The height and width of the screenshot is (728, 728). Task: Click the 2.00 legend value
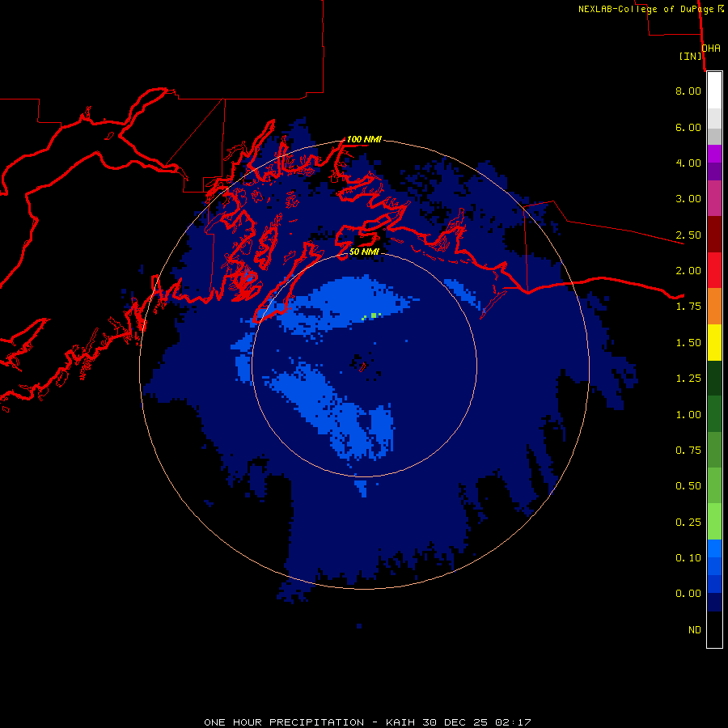tap(688, 271)
